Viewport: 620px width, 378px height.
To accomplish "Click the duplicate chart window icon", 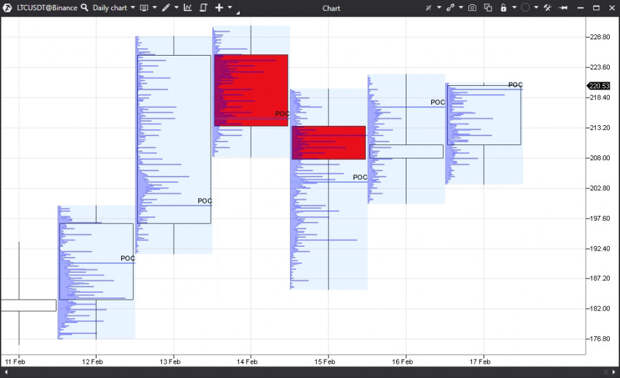I will (x=488, y=8).
